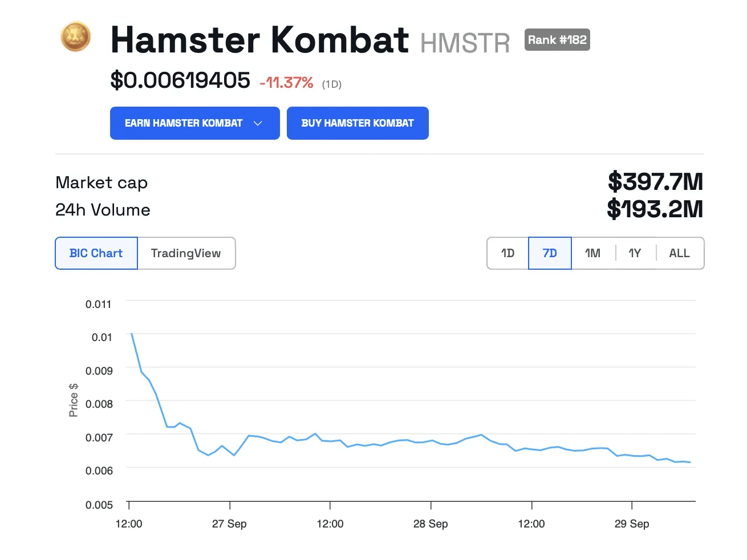Click the HMSTR ticker symbol
Viewport: 747px width, 560px height.
(x=465, y=43)
